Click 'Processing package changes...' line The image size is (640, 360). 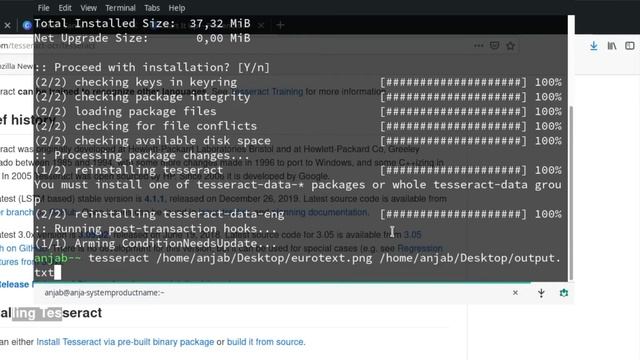(x=142, y=156)
